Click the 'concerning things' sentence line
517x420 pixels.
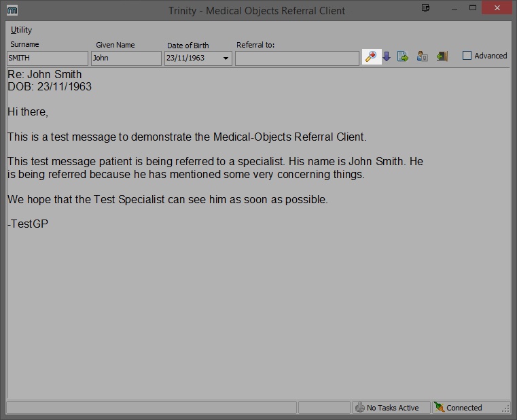(x=186, y=174)
